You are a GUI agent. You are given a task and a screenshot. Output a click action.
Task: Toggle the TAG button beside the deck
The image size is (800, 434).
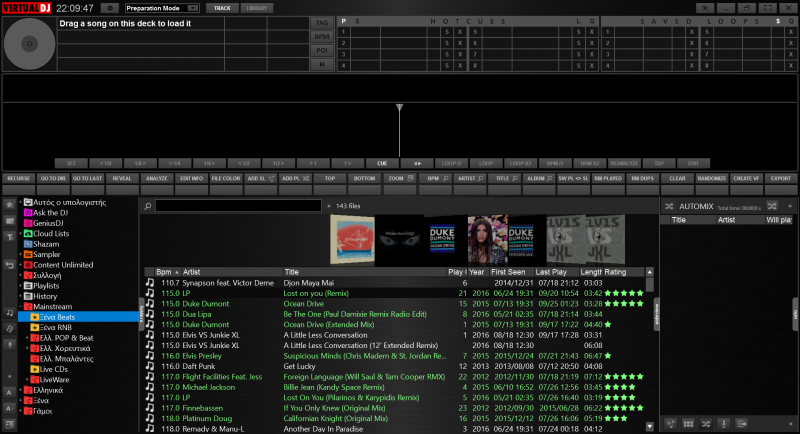[x=322, y=21]
